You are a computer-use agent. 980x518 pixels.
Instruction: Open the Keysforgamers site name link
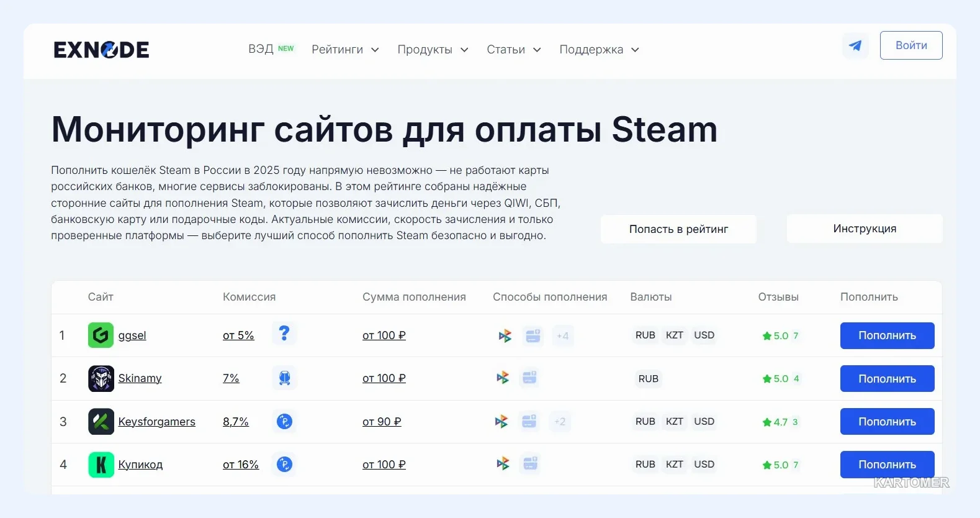pyautogui.click(x=157, y=422)
